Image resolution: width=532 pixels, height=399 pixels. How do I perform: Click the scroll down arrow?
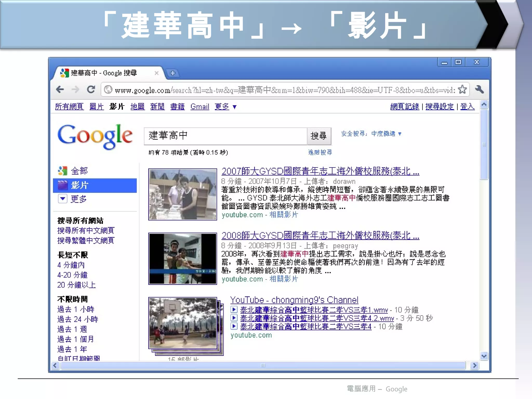[x=484, y=356]
